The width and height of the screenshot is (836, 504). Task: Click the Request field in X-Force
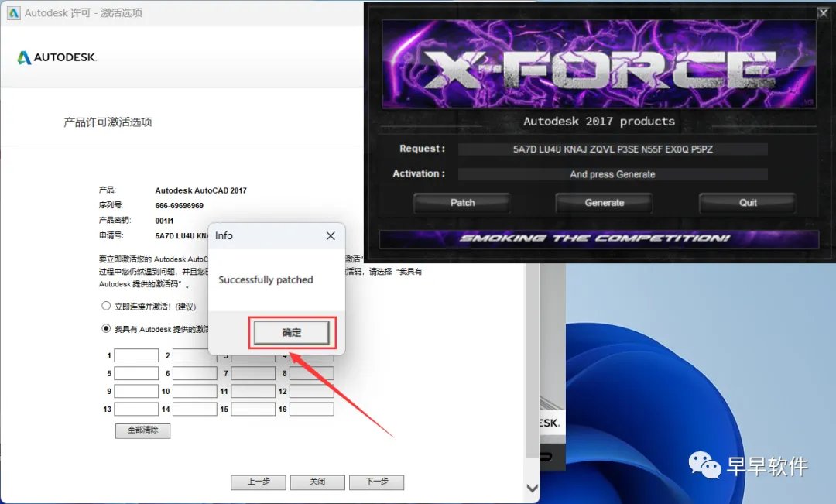click(x=612, y=149)
